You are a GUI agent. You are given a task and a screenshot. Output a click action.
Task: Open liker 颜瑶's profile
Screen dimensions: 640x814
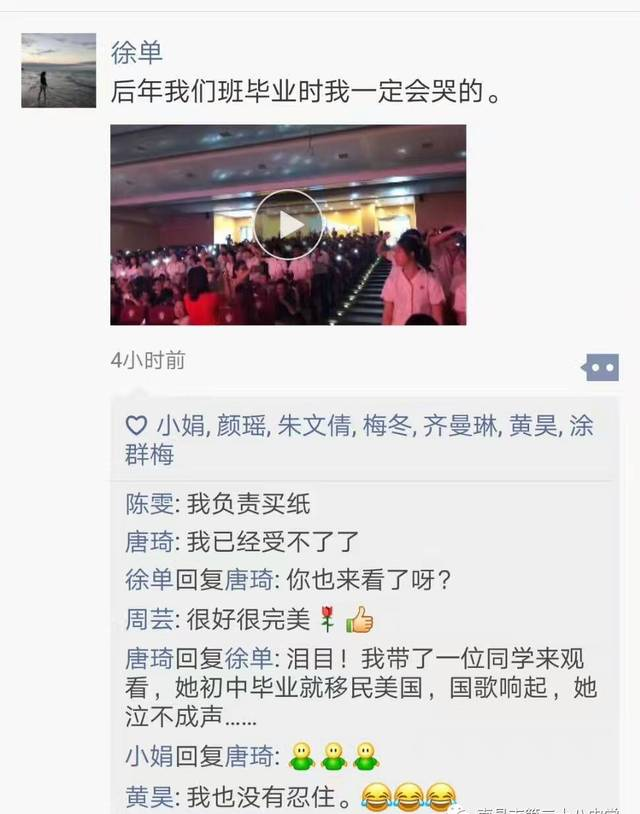coord(241,426)
